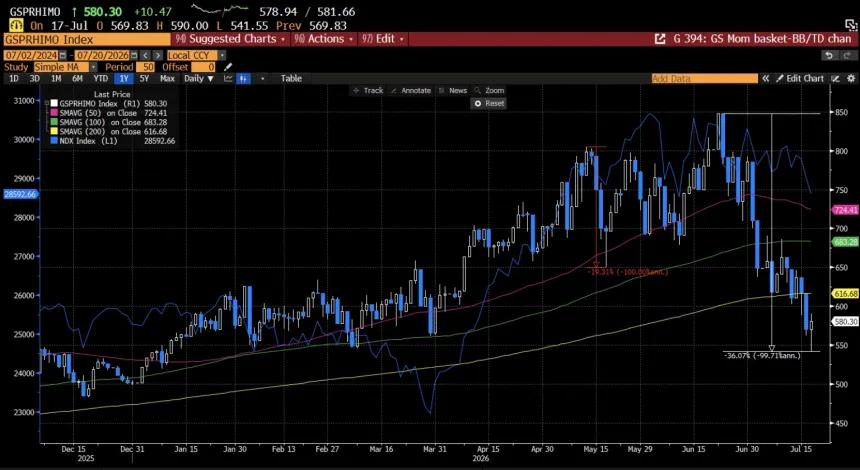Open G 394 GS Mom basket chart link
860x470 pixels.
pos(762,39)
